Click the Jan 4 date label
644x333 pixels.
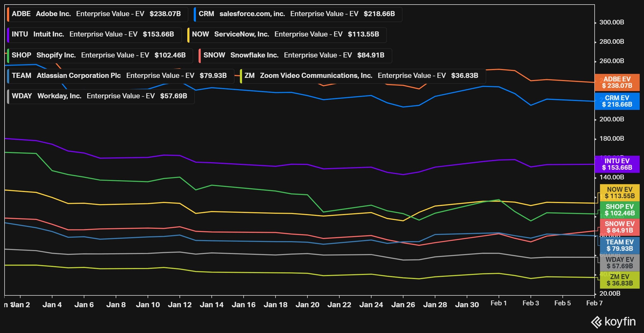click(52, 305)
